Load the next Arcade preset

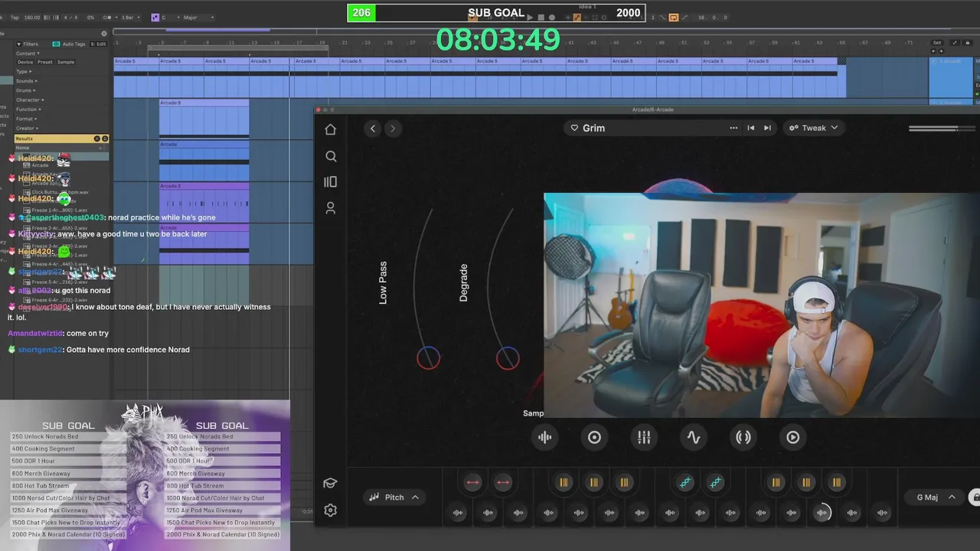pyautogui.click(x=767, y=128)
